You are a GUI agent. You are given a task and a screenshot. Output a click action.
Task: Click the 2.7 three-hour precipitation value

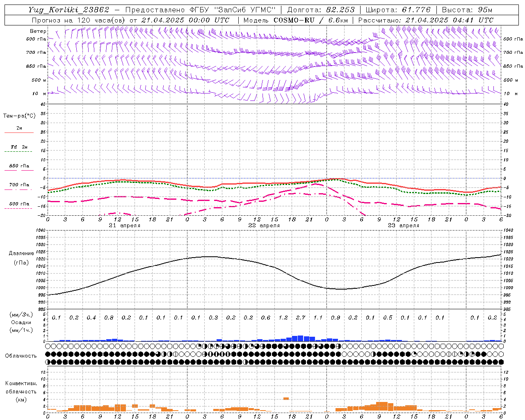(x=301, y=317)
